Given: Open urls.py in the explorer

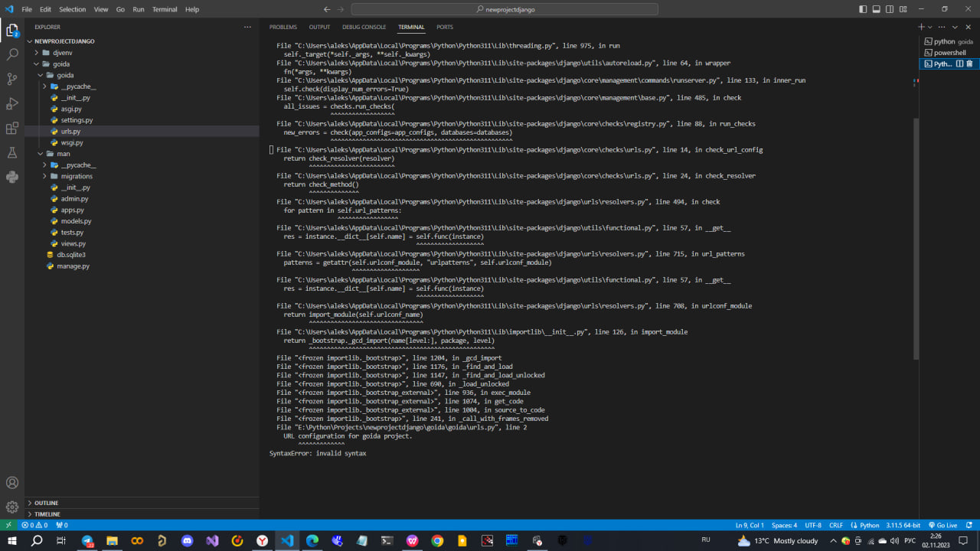Looking at the screenshot, I should (142, 132).
